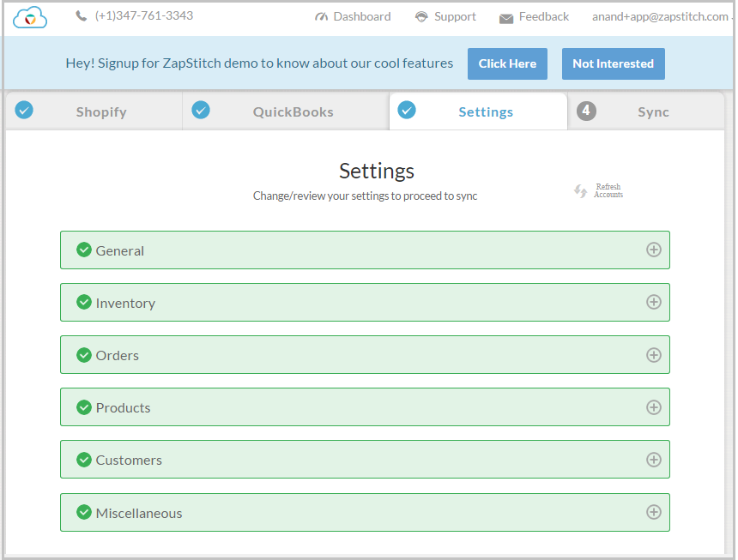The image size is (738, 560).
Task: Open the Feedback link
Action: click(x=534, y=17)
